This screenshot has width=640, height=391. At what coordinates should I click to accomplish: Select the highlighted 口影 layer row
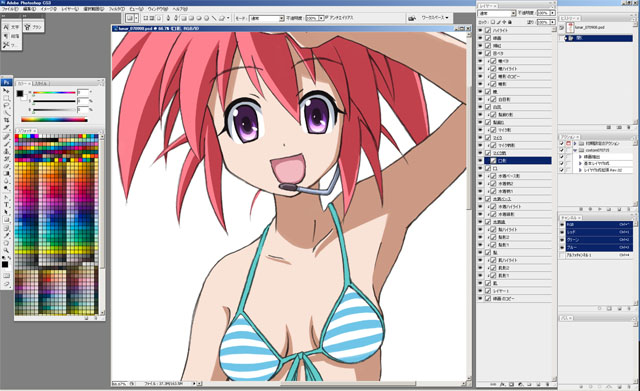point(518,161)
